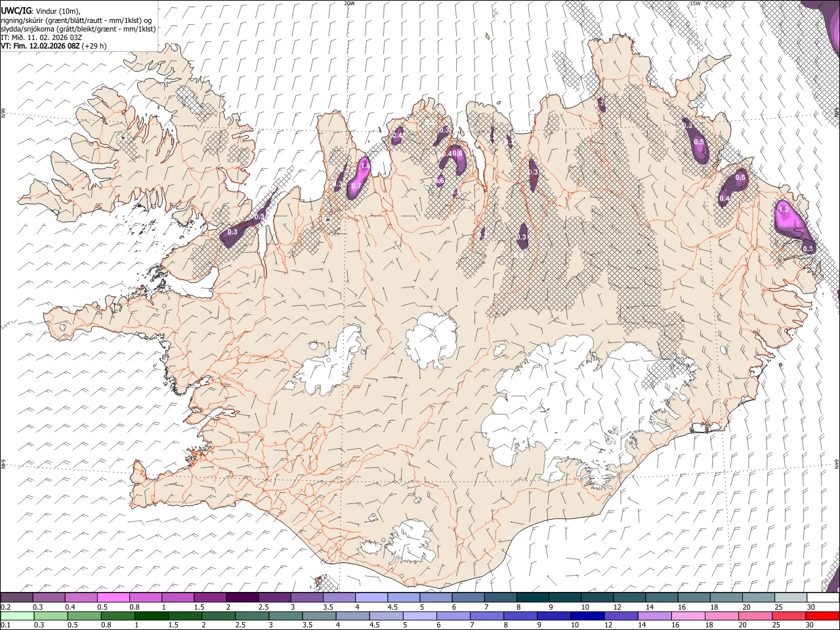
Task: Click the '1.2' snowfall value on the east coast
Action: (x=782, y=209)
